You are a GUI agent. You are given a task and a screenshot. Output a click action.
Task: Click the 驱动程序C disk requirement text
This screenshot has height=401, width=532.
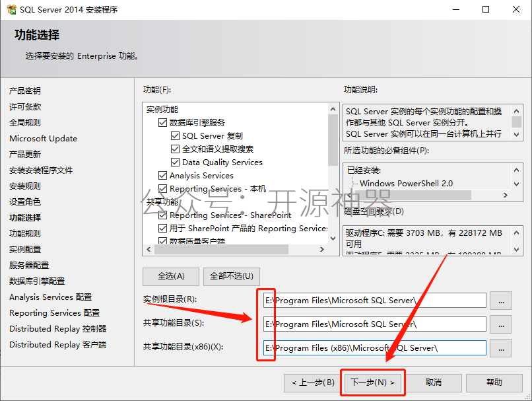[424, 238]
